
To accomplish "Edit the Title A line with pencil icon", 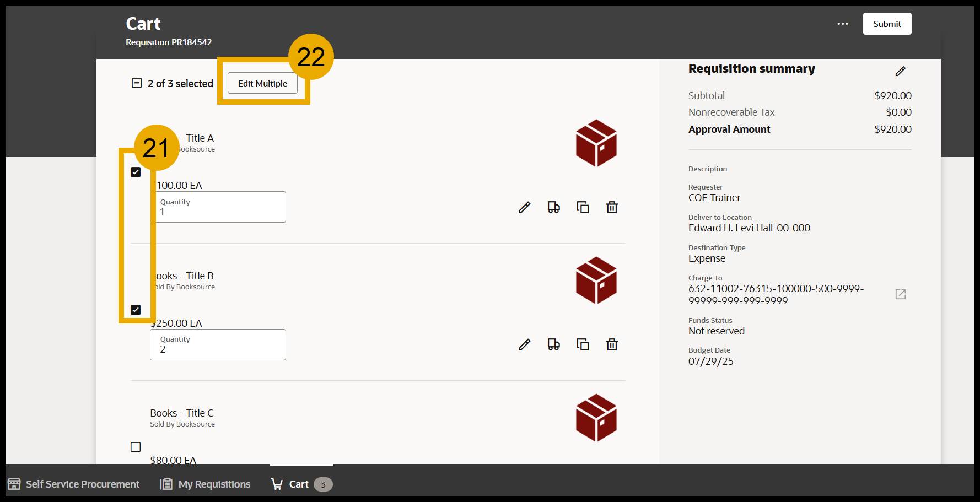I will 524,207.
